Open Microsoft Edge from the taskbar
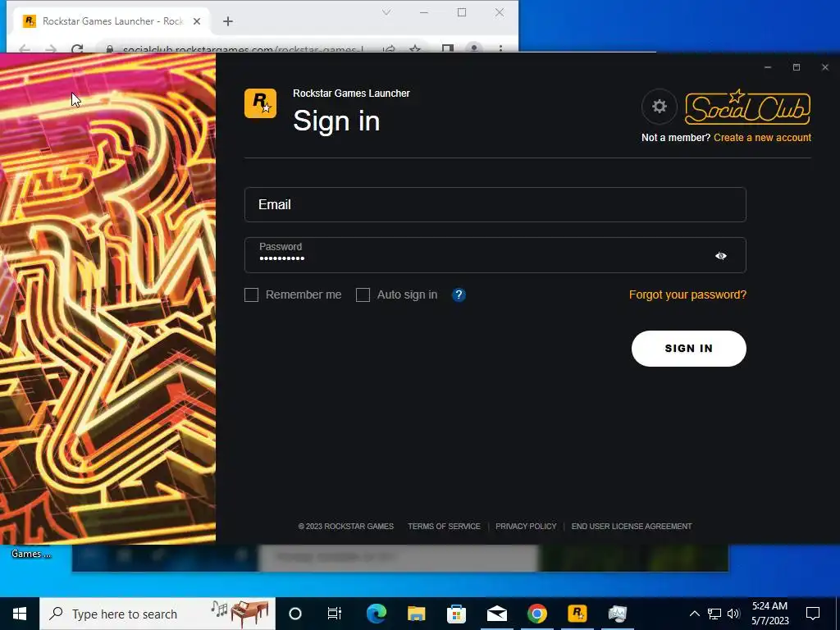The width and height of the screenshot is (840, 630). click(x=377, y=614)
